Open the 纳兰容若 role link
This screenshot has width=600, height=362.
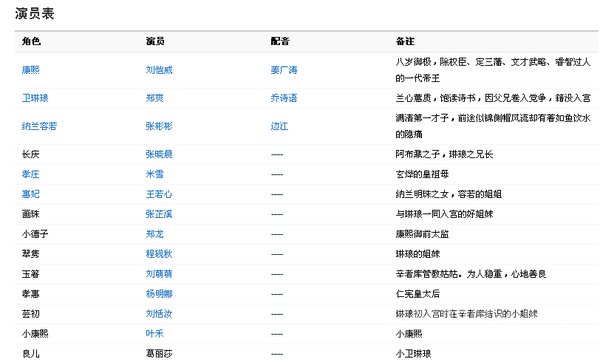(x=39, y=126)
